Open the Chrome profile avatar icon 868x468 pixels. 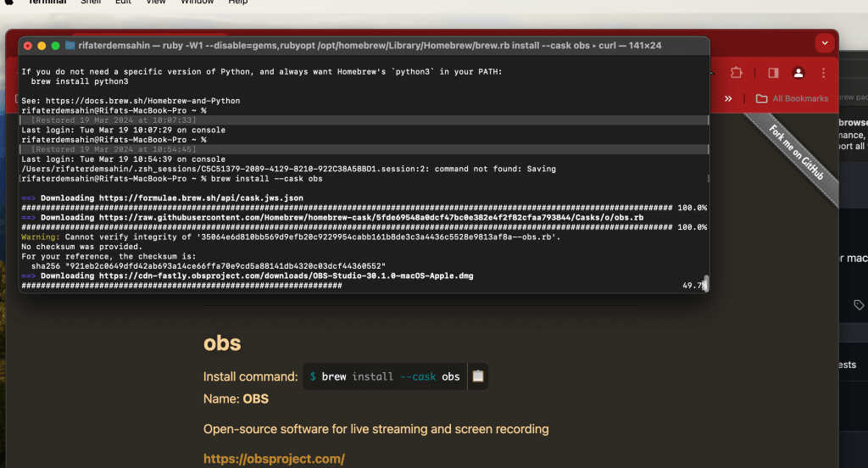798,73
